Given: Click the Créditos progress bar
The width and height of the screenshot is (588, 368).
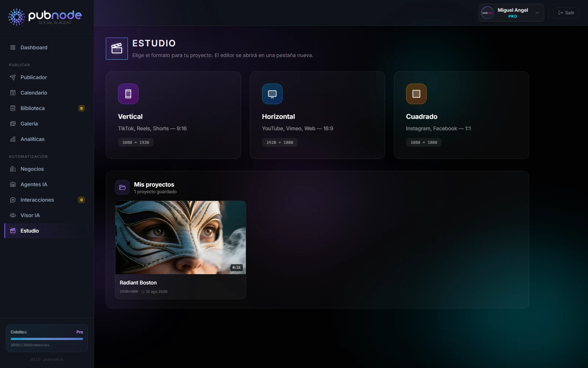Looking at the screenshot, I should coord(47,339).
